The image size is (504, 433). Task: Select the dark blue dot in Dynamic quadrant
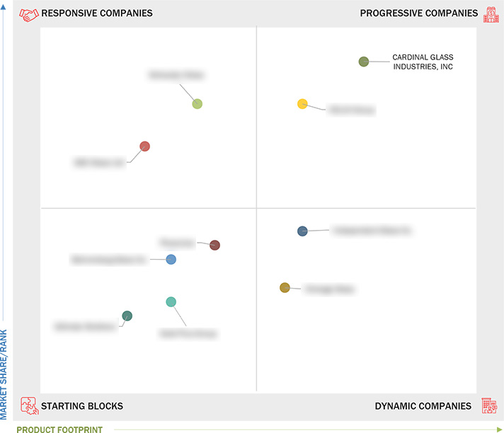(302, 231)
